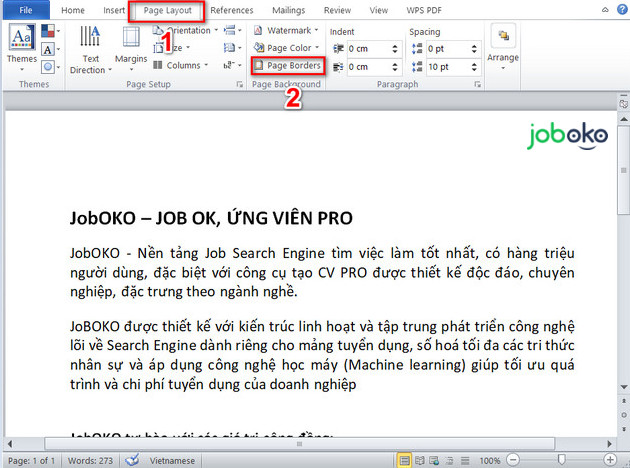This screenshot has width=630, height=468.
Task: Click the Vietnamese language indicator
Action: tap(172, 460)
